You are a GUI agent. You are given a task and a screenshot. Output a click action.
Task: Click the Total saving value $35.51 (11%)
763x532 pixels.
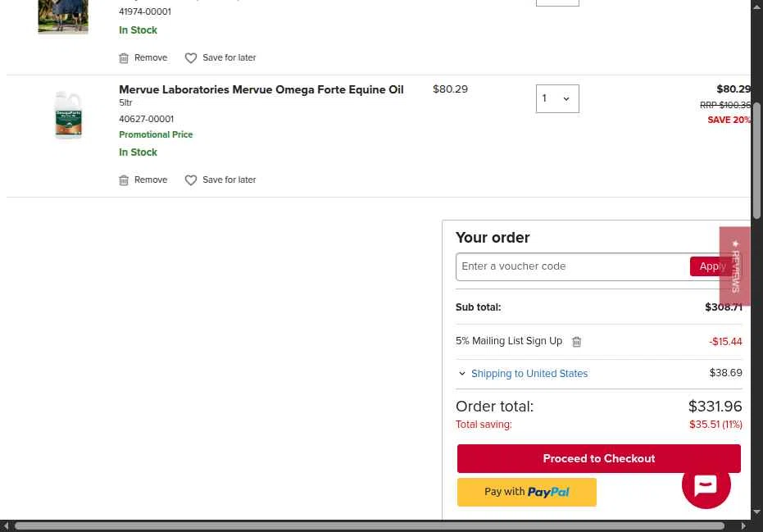point(715,425)
